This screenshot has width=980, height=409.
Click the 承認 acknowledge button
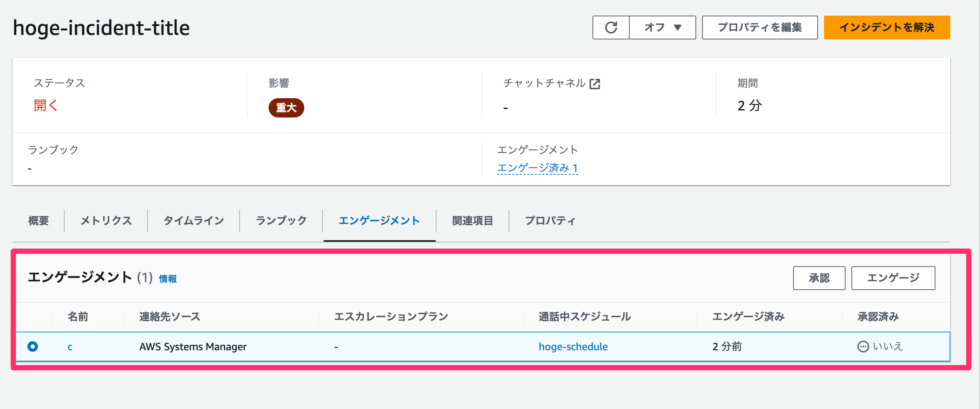pos(819,278)
